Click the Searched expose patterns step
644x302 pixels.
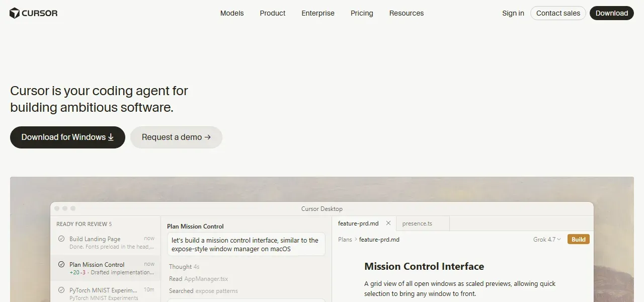204,291
